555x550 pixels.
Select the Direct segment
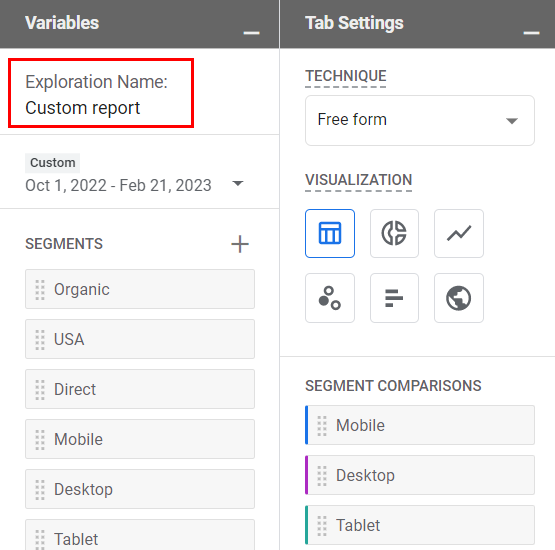point(140,389)
